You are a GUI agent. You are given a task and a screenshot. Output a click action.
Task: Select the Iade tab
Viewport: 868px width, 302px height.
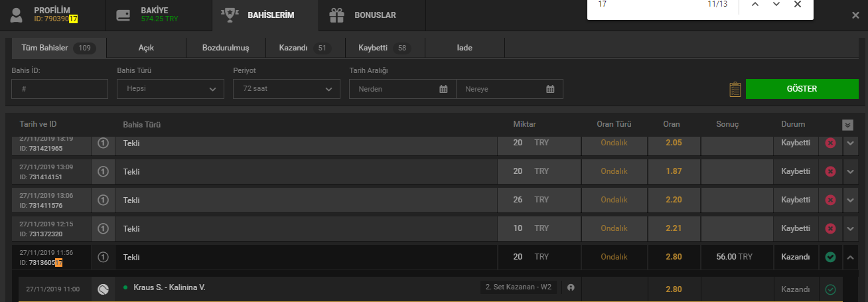465,48
